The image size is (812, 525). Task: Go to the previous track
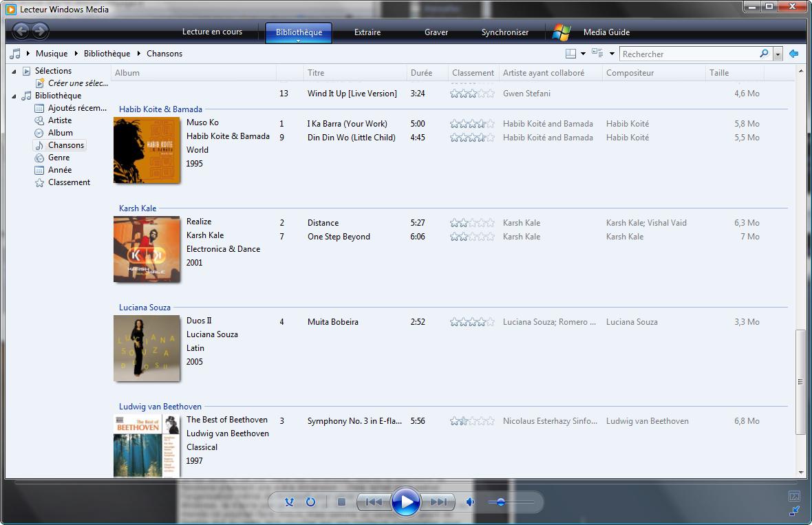374,502
